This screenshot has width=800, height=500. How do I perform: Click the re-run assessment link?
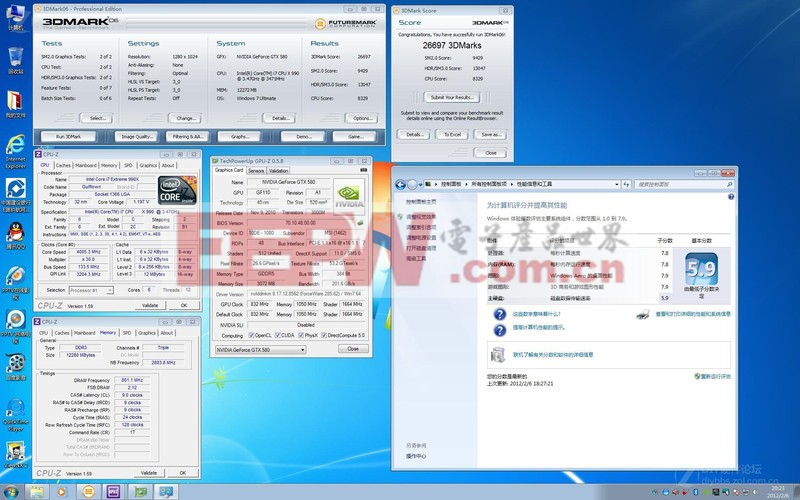(x=713, y=376)
